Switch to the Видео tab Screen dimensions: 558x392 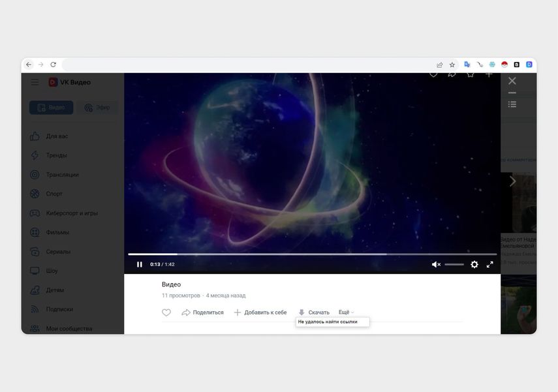[52, 108]
